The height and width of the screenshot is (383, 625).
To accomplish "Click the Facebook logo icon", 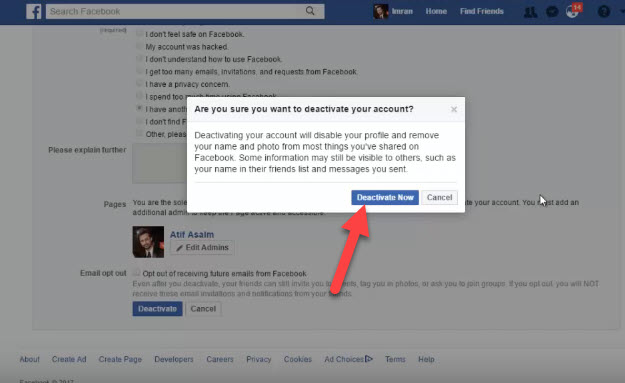I will (34, 11).
